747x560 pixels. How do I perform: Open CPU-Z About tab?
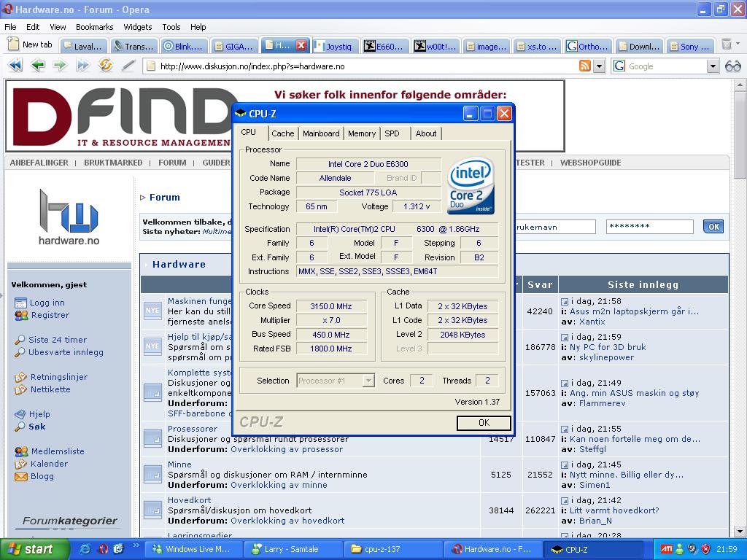tap(426, 133)
